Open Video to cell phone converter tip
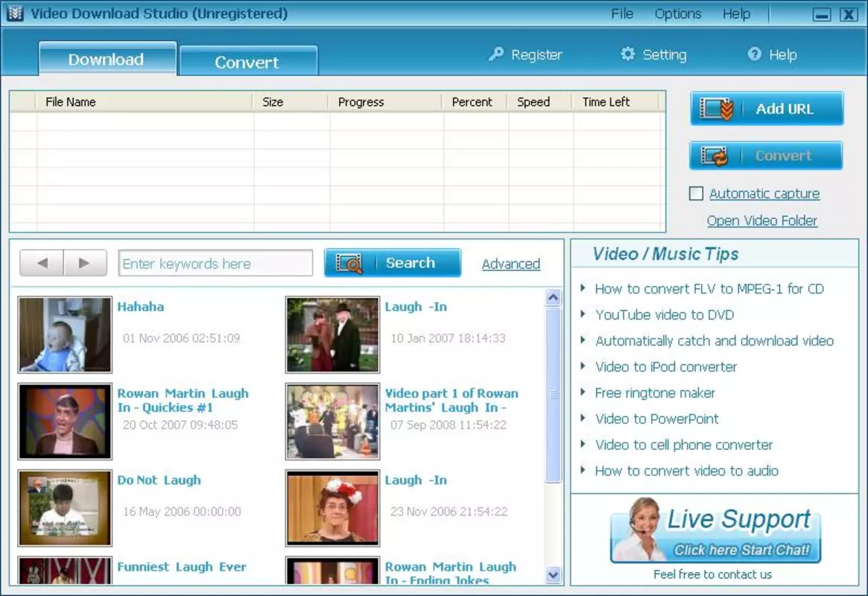 [x=684, y=445]
